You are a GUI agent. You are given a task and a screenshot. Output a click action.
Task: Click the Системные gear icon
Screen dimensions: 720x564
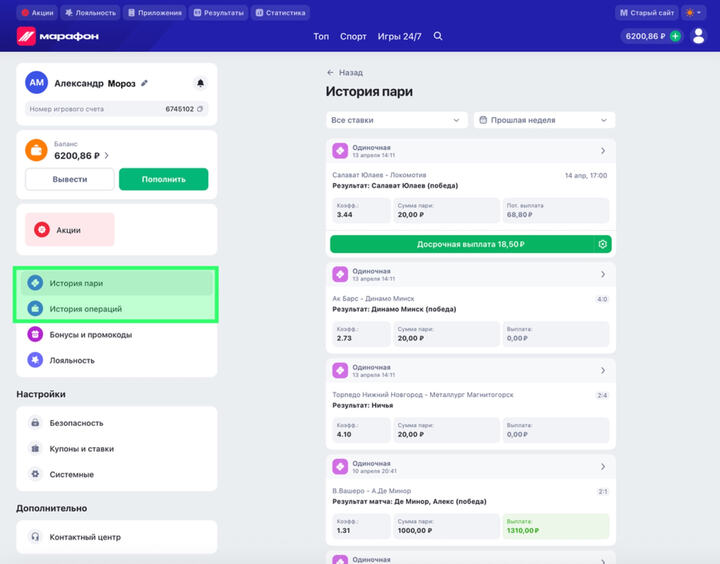coord(35,474)
